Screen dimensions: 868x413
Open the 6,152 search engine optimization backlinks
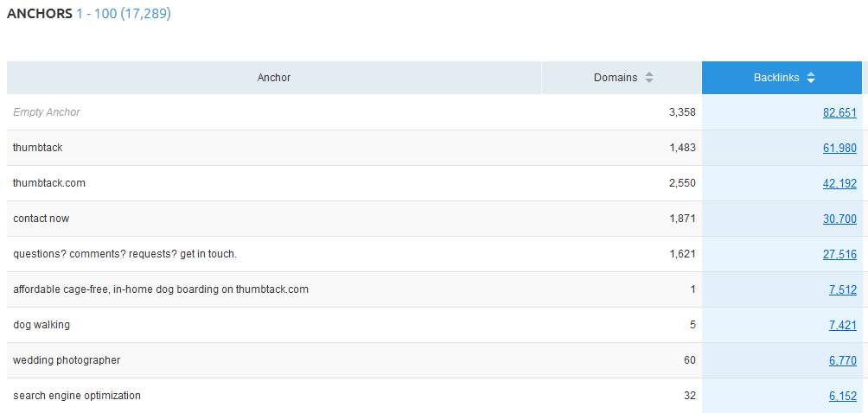[x=842, y=396]
